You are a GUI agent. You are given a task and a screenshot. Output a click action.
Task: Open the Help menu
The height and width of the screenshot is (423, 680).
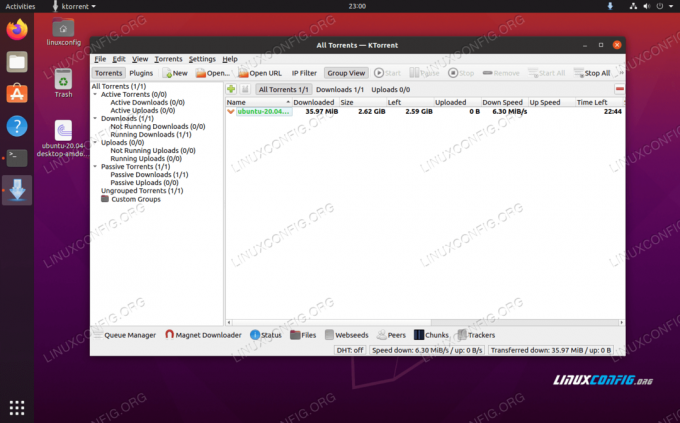pyautogui.click(x=230, y=59)
